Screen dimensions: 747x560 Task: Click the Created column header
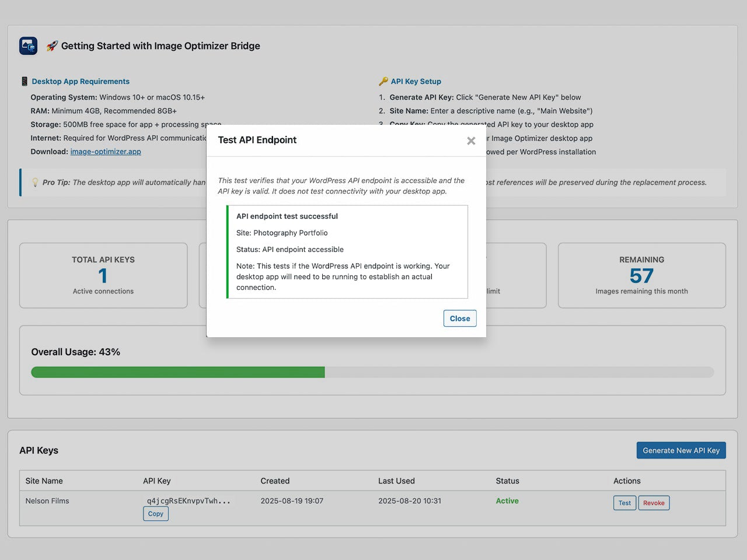[x=275, y=481]
